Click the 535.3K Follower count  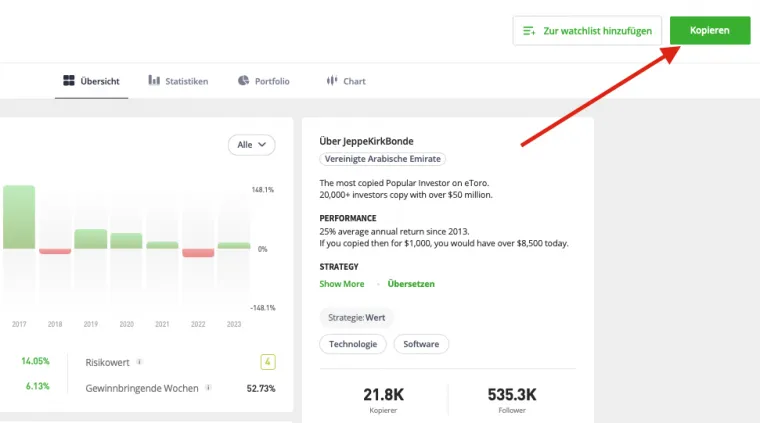(x=512, y=395)
